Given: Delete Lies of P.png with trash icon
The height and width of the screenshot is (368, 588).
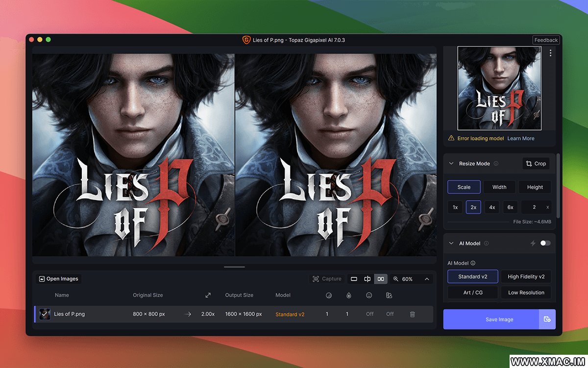Looking at the screenshot, I should 413,314.
